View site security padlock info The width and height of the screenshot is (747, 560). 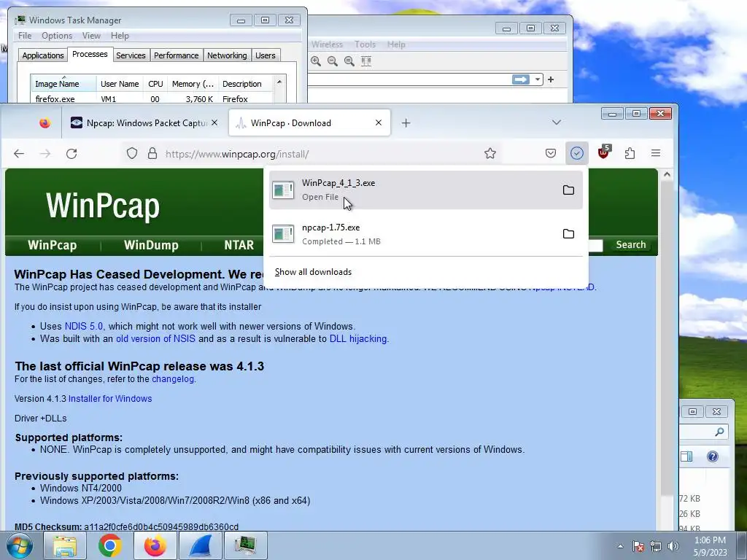click(x=152, y=153)
